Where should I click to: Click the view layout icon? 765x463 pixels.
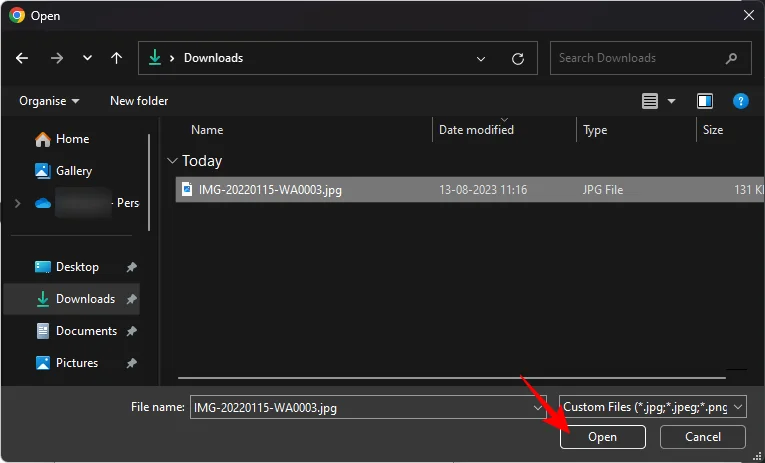click(x=650, y=101)
